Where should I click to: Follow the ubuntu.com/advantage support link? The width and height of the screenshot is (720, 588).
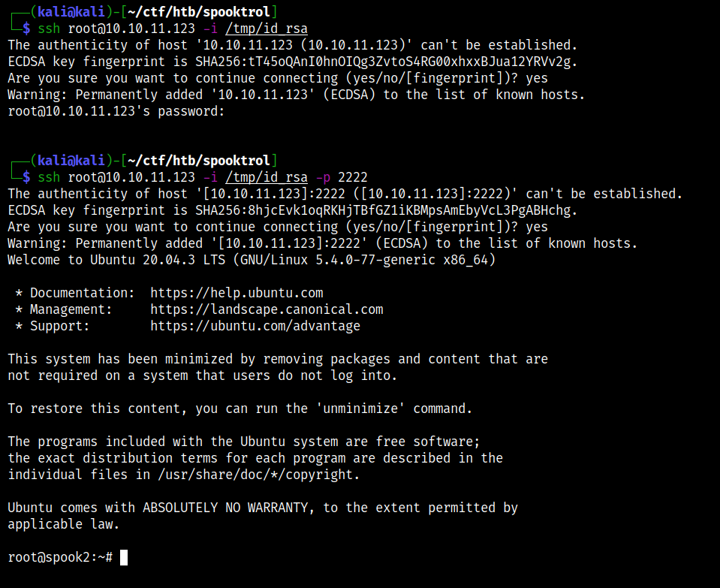[x=255, y=326]
